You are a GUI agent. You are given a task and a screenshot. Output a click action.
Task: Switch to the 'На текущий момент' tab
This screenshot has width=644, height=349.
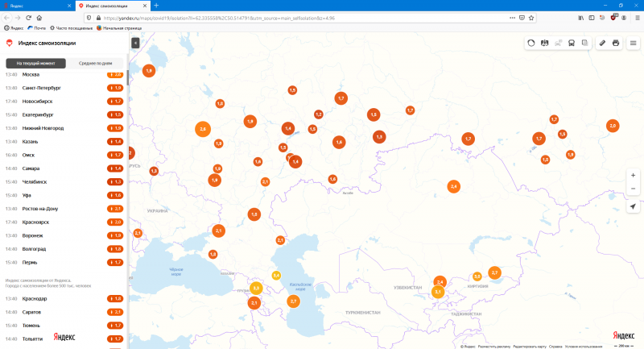tap(35, 64)
